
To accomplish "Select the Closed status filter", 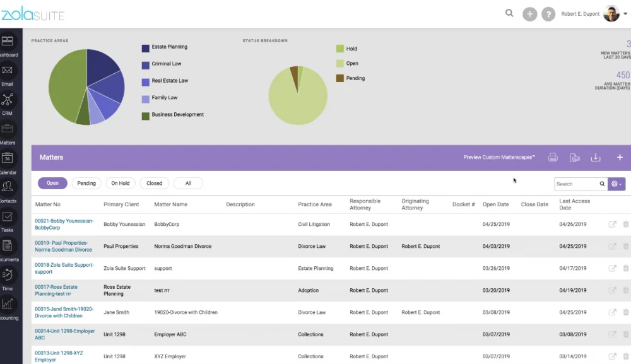I will 154,183.
